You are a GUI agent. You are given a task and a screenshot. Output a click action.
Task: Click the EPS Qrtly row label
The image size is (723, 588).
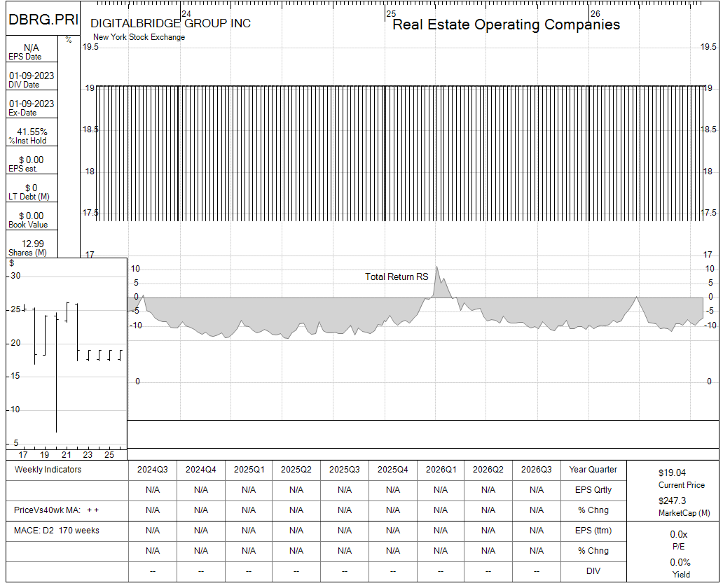(x=593, y=490)
